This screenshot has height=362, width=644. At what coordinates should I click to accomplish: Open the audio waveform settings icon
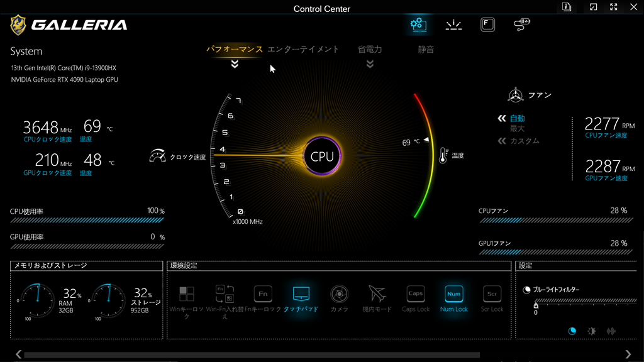(611, 331)
